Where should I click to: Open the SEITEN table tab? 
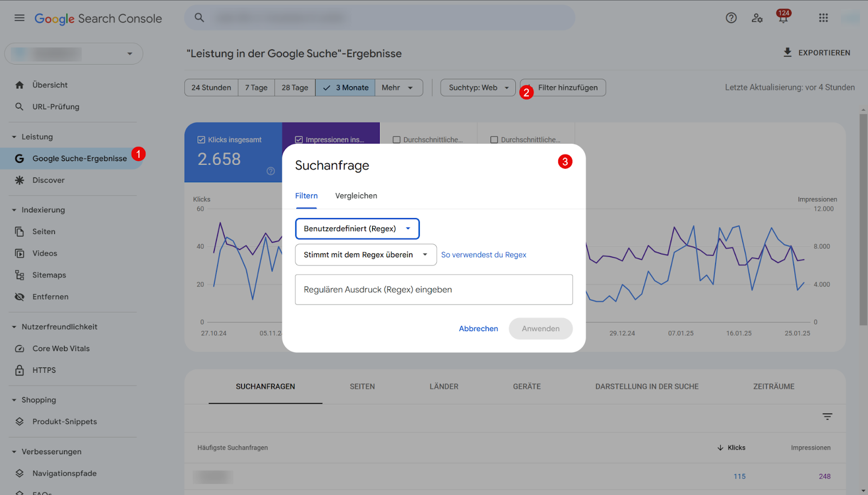tap(362, 386)
